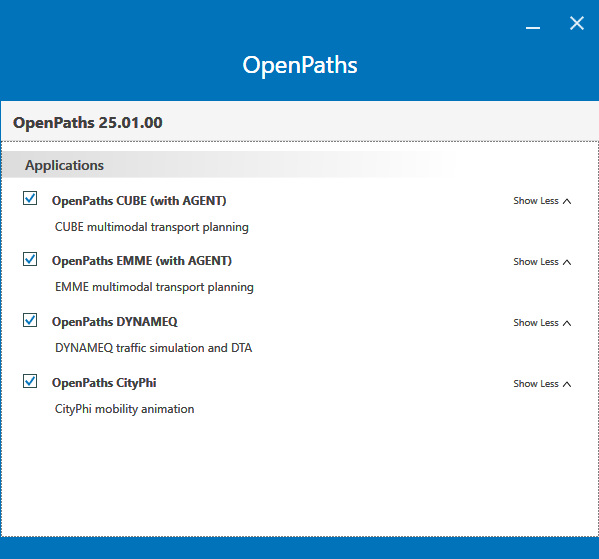
Task: Select the text CUBE multimodal transport planning
Action: click(152, 227)
